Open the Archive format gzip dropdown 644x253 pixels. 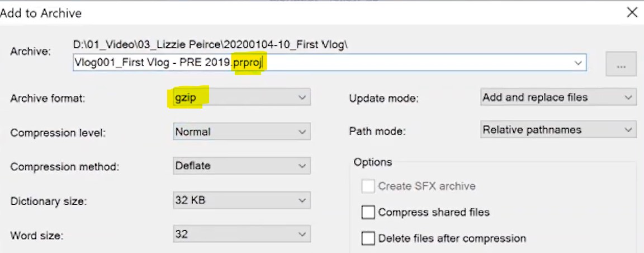241,97
